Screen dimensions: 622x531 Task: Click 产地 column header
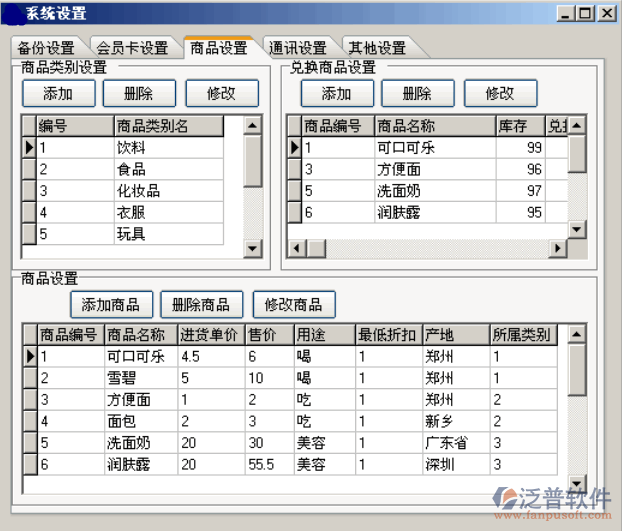point(456,335)
